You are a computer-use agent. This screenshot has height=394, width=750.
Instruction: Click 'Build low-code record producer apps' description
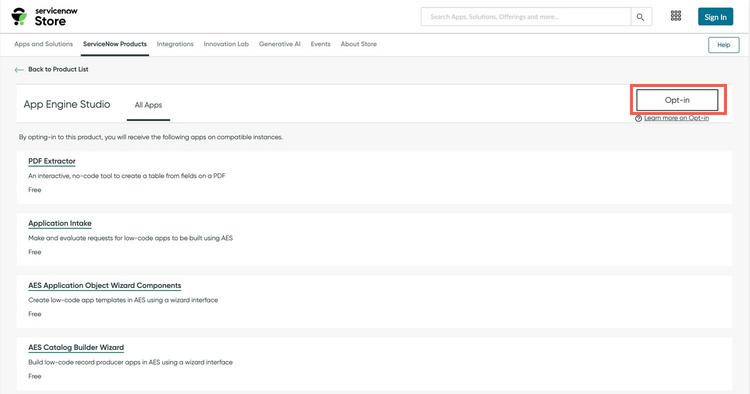[x=131, y=362]
